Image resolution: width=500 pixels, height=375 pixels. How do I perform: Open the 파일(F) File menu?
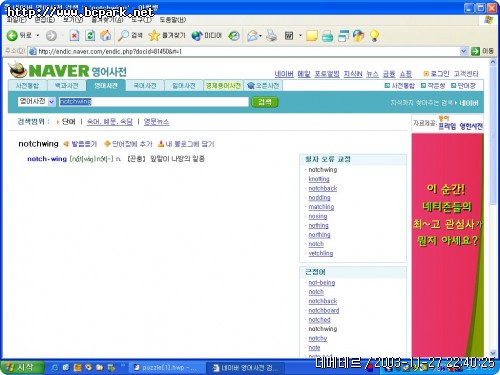point(17,20)
